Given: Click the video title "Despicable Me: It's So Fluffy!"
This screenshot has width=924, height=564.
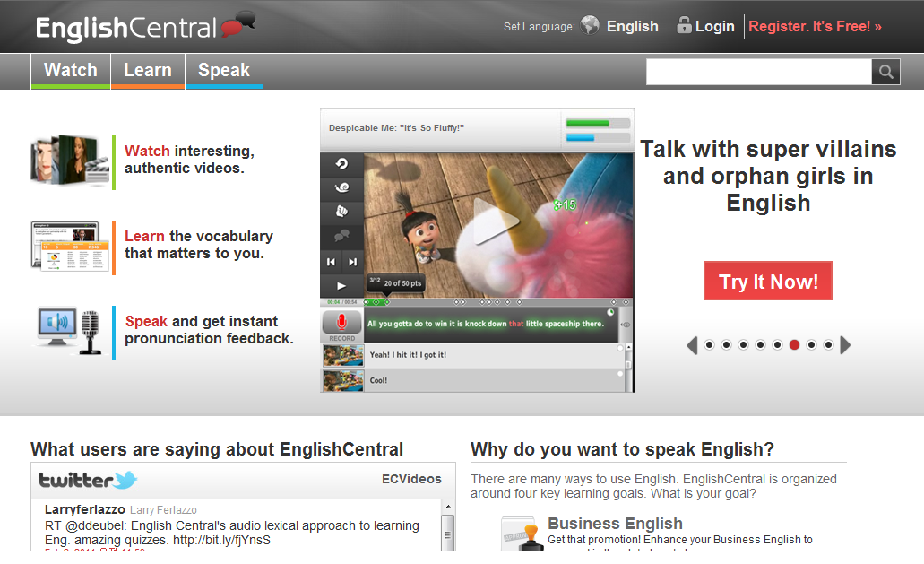Looking at the screenshot, I should 397,128.
